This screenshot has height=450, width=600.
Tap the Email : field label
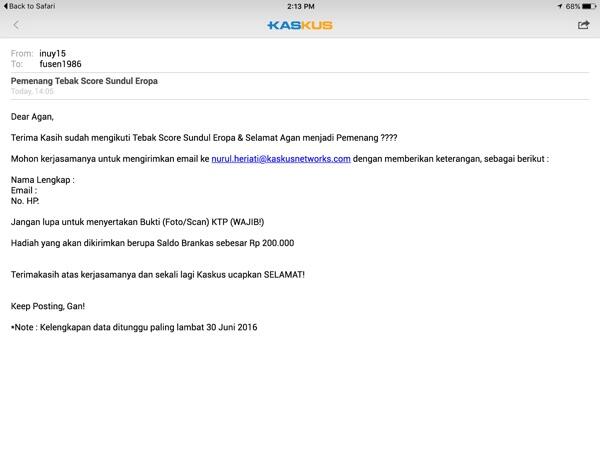(x=24, y=190)
